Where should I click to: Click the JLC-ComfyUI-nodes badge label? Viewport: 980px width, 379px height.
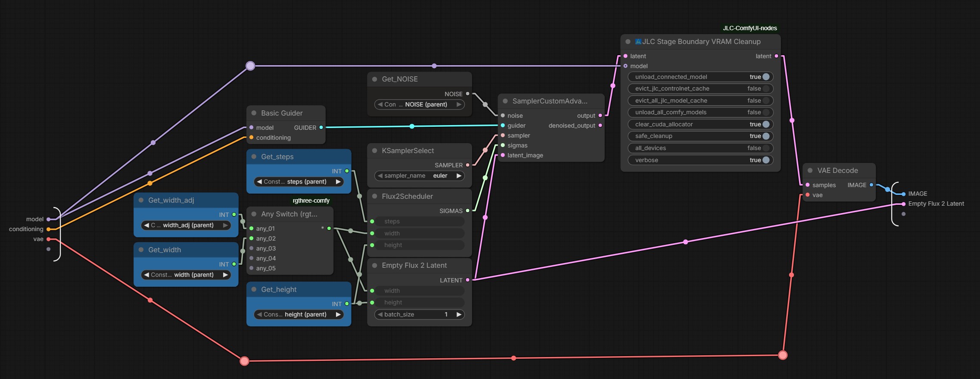[750, 28]
